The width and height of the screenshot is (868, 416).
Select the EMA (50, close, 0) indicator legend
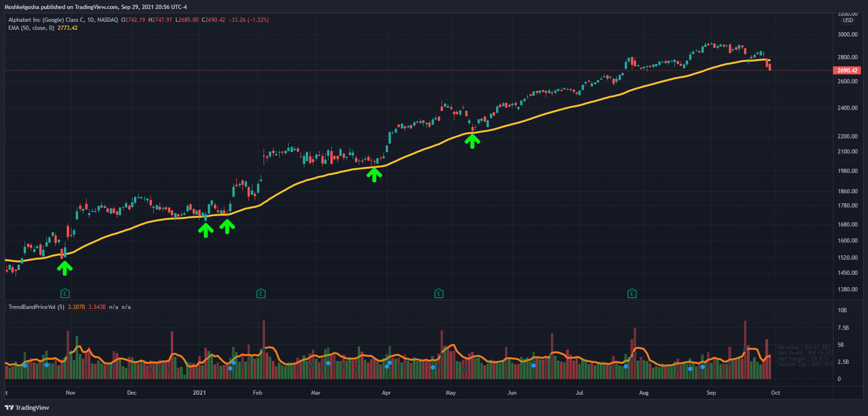click(31, 28)
